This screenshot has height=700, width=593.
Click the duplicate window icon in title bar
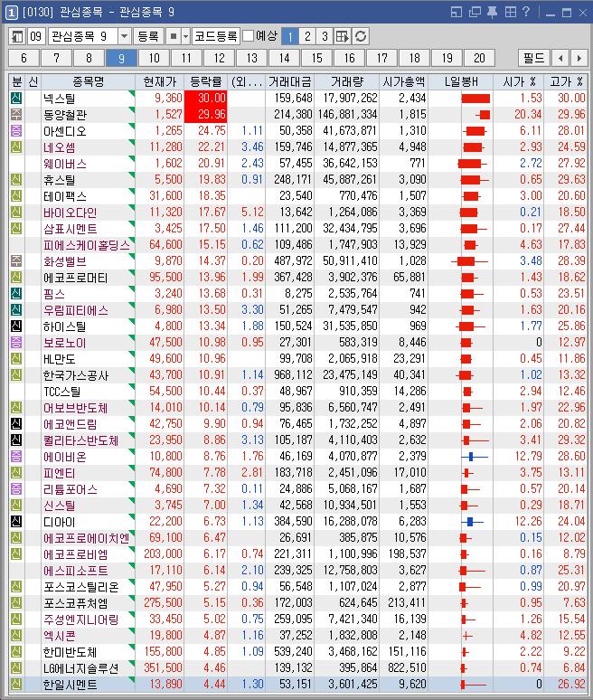coord(475,12)
